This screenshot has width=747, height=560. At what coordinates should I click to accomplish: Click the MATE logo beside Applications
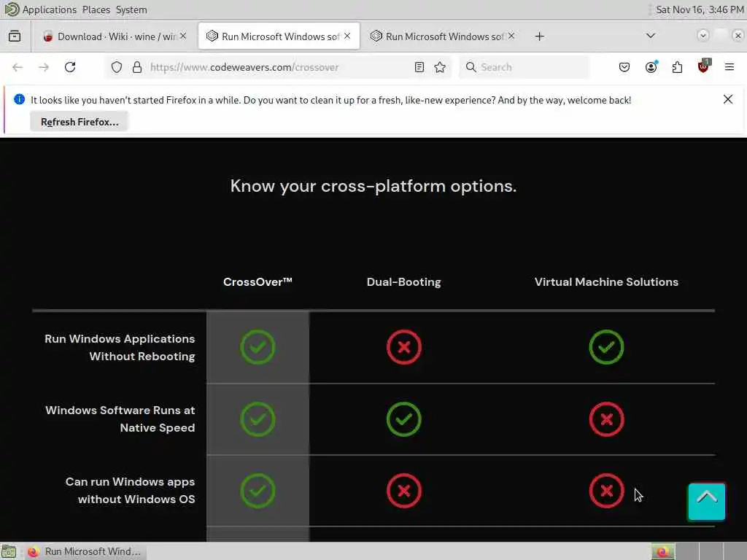(x=12, y=9)
